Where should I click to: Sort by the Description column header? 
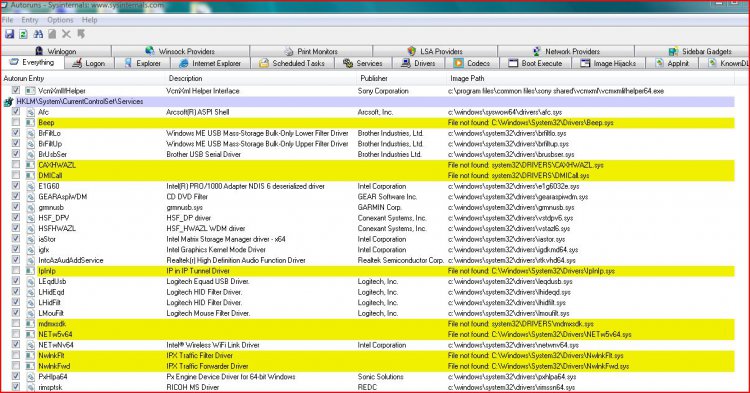(261, 78)
